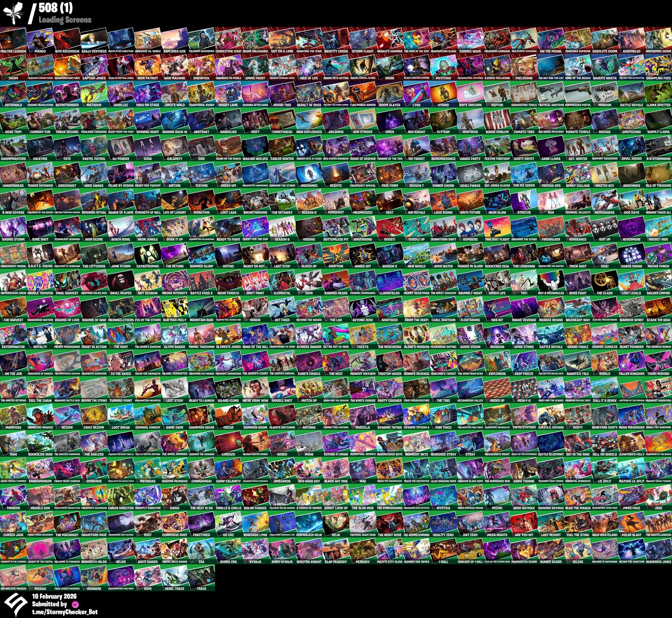672x618 pixels.
Task: Select the HERO BAYMAX thumbnail
Action: pos(524,497)
